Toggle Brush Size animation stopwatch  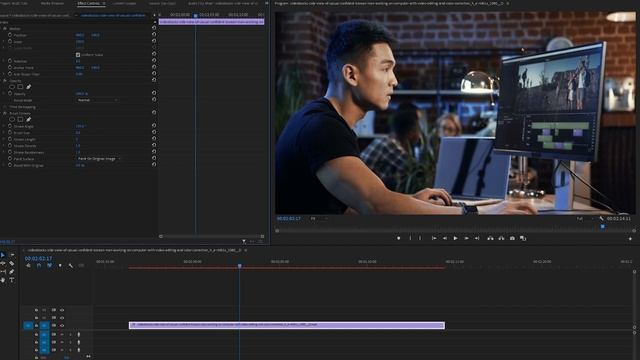click(x=10, y=133)
